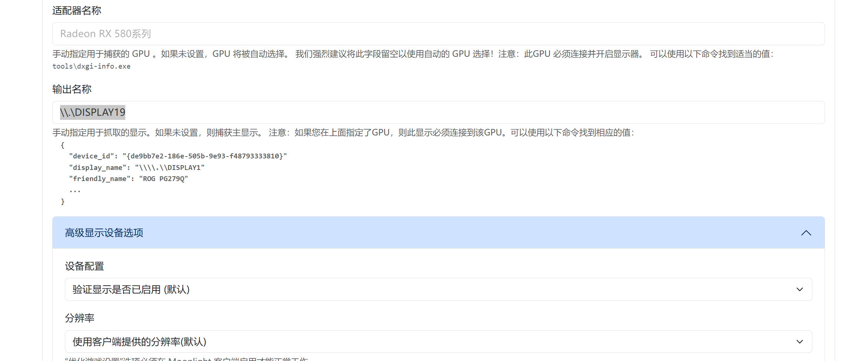Click the tools\dxgi-info.exe command text
Image resolution: width=868 pixels, height=361 pixels.
pyautogui.click(x=91, y=66)
